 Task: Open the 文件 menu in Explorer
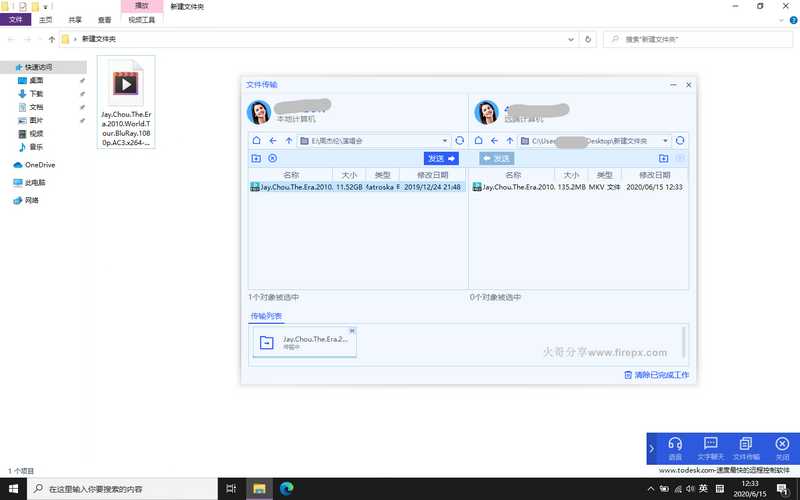[x=16, y=19]
